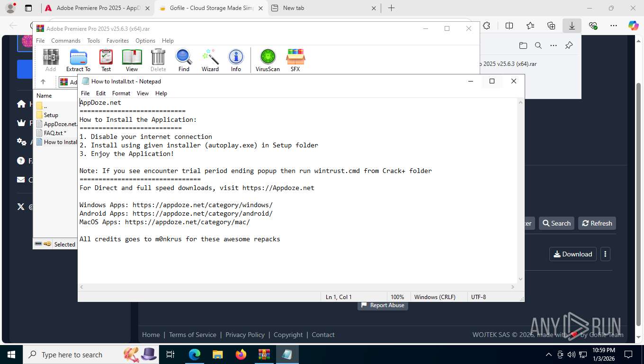644x364 pixels.
Task: Open the Edit menu in Notepad
Action: (101, 93)
